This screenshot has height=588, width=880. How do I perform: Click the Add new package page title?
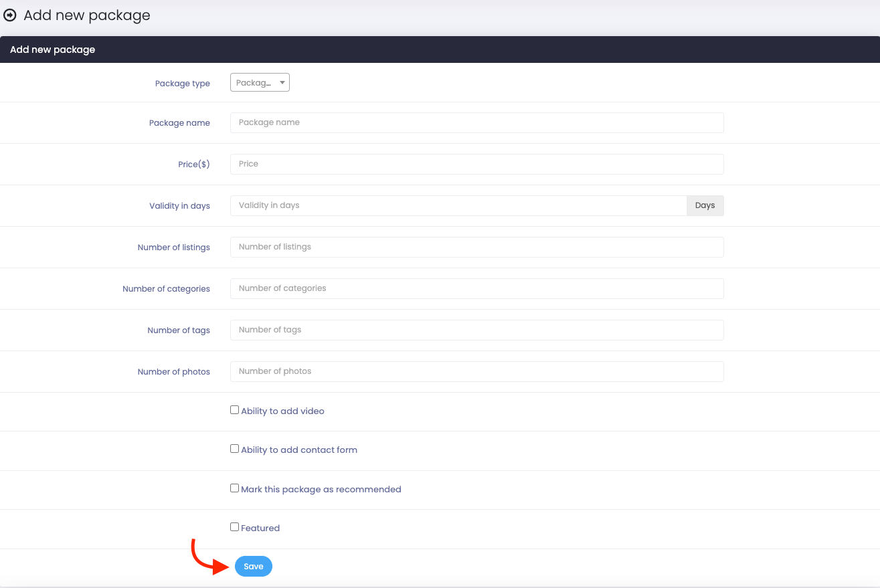[x=87, y=15]
